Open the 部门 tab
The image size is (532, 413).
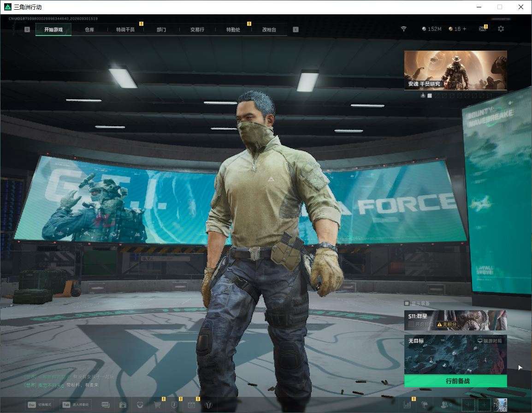[161, 29]
